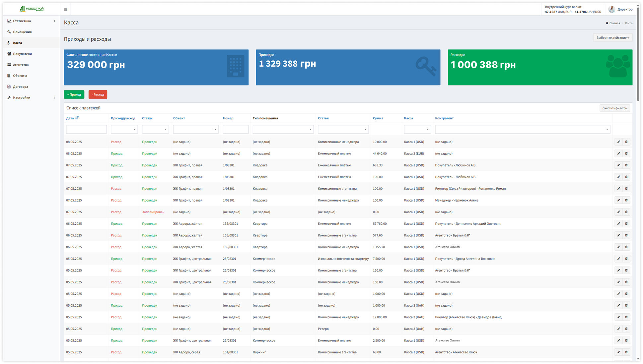The width and height of the screenshot is (643, 364).
Task: Open Объекты using its sidebar icon
Action: 9,75
